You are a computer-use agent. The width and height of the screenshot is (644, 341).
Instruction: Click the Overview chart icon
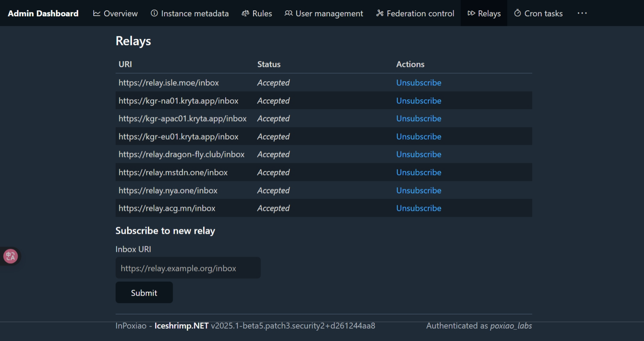coord(97,13)
